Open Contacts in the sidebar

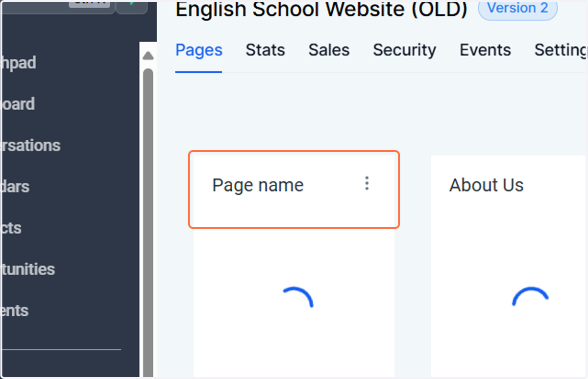tap(11, 227)
